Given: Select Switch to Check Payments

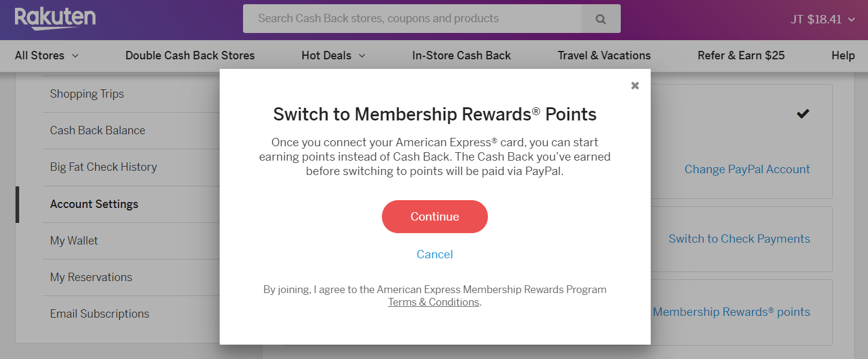Looking at the screenshot, I should [x=739, y=239].
